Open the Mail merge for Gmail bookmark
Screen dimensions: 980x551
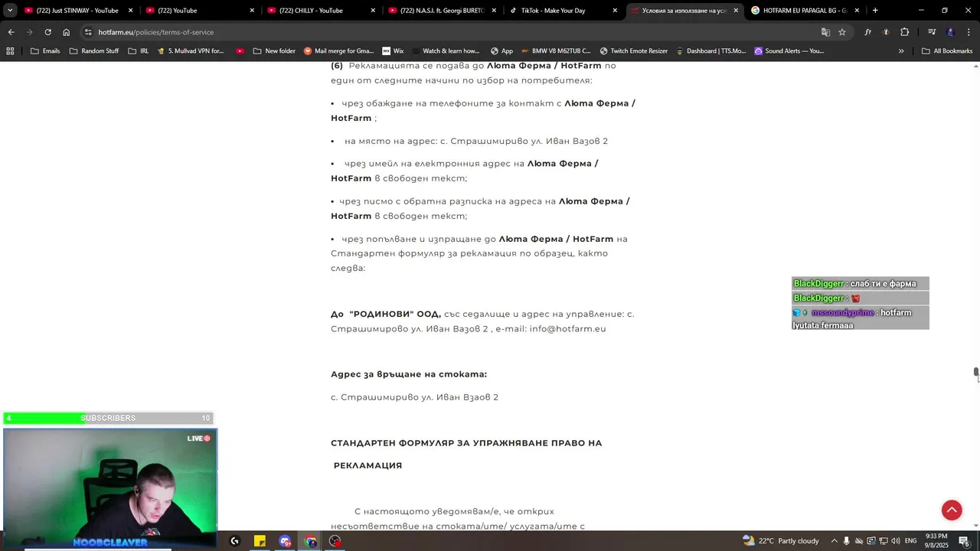coord(339,51)
